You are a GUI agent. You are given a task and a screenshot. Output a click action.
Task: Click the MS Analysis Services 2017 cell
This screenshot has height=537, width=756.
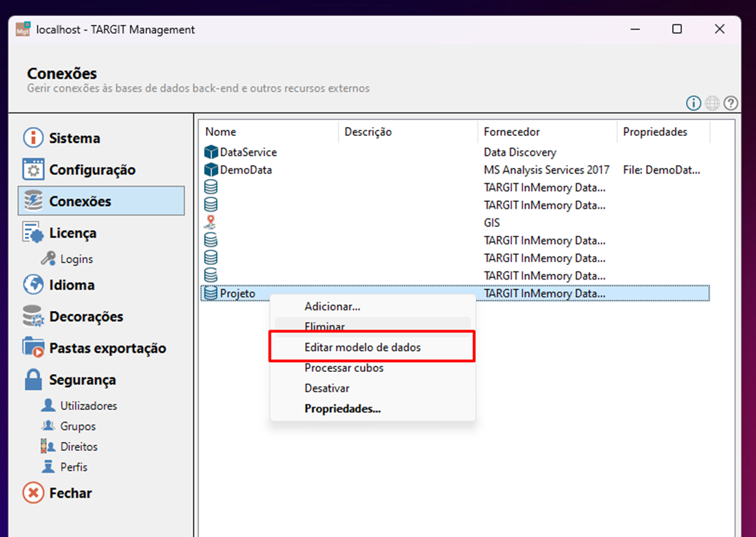[547, 170]
